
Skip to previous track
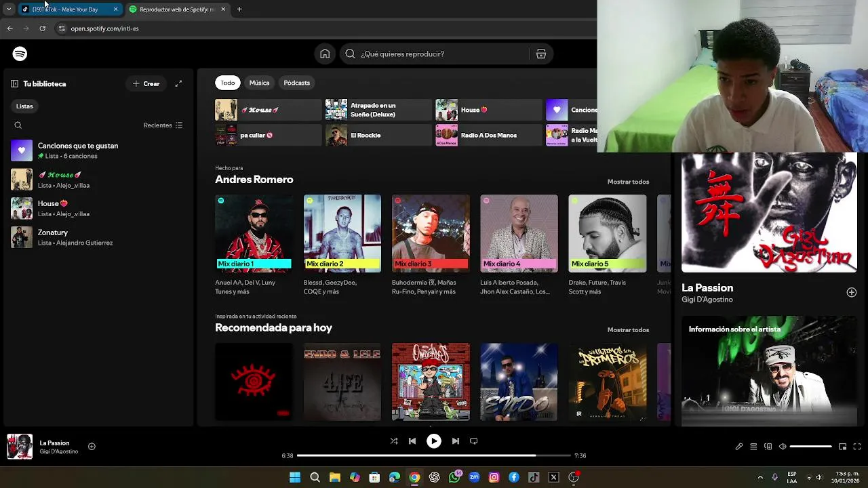pyautogui.click(x=412, y=441)
